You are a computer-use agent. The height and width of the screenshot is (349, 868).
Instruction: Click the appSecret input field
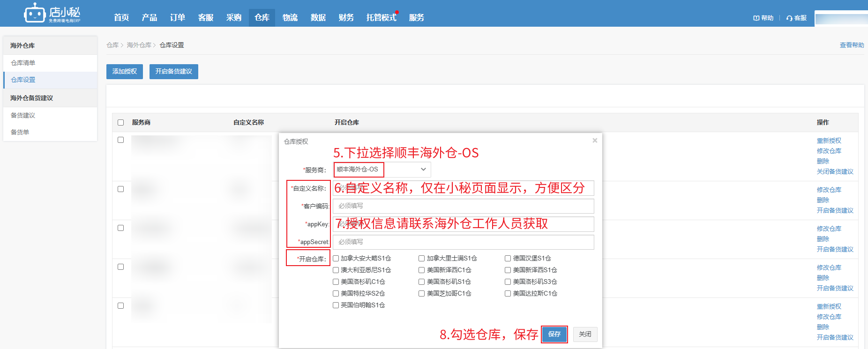click(464, 242)
